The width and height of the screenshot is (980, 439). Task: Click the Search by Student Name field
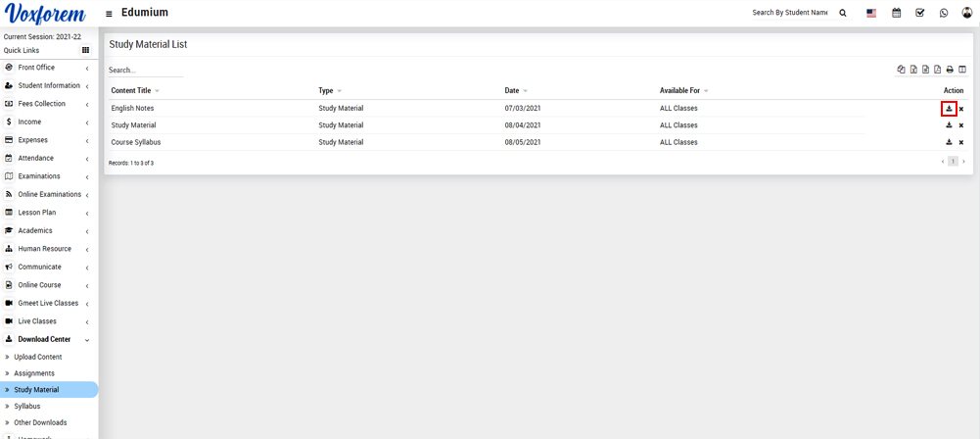tap(789, 13)
